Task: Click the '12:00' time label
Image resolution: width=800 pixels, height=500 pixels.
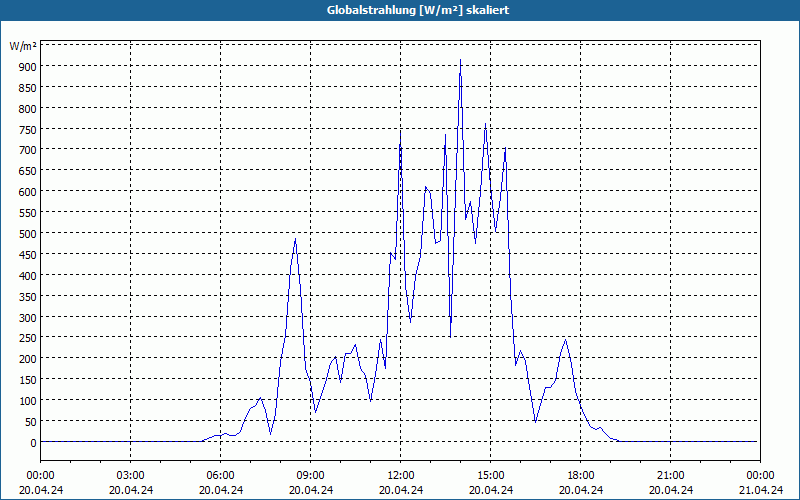Action: pos(401,476)
